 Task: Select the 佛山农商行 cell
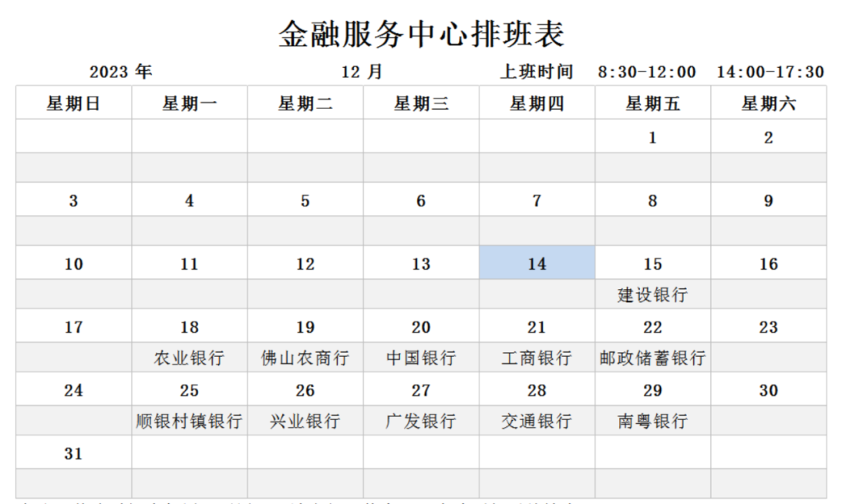(306, 358)
